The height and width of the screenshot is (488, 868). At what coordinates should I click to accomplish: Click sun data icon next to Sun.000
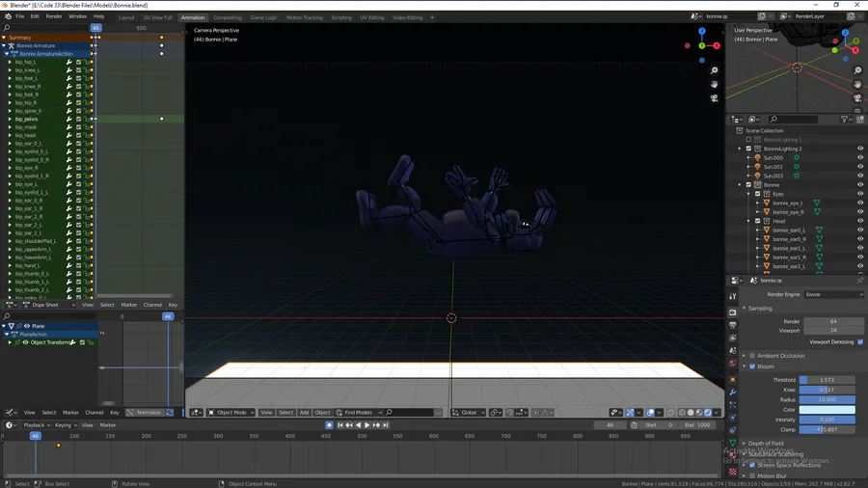click(796, 158)
